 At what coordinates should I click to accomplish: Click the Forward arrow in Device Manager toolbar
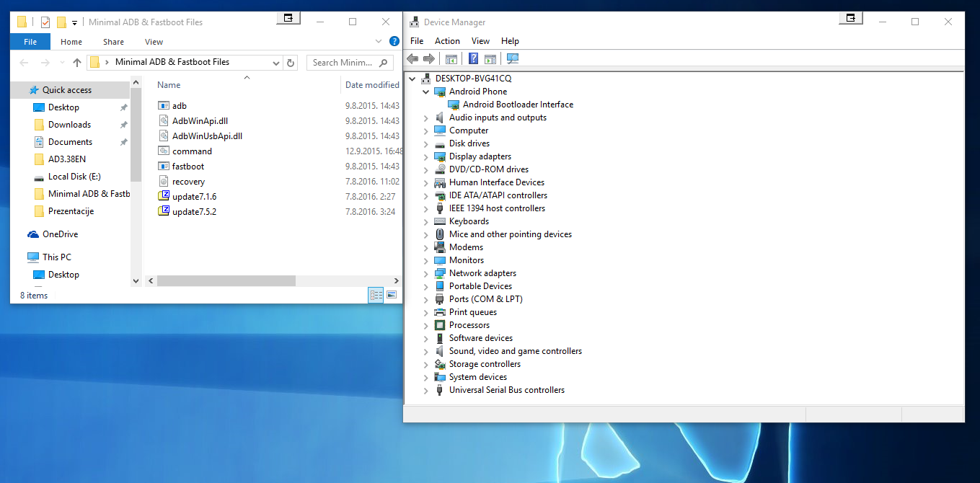pyautogui.click(x=428, y=59)
